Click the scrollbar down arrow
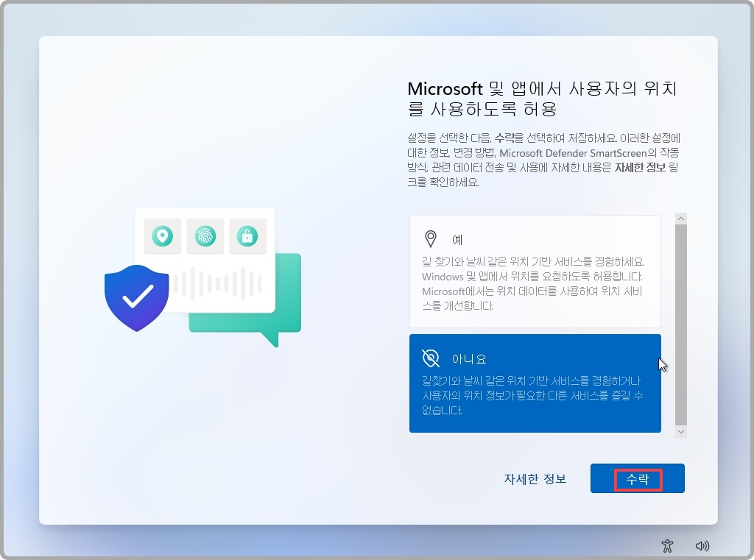Viewport: 754px width, 560px height. click(680, 430)
